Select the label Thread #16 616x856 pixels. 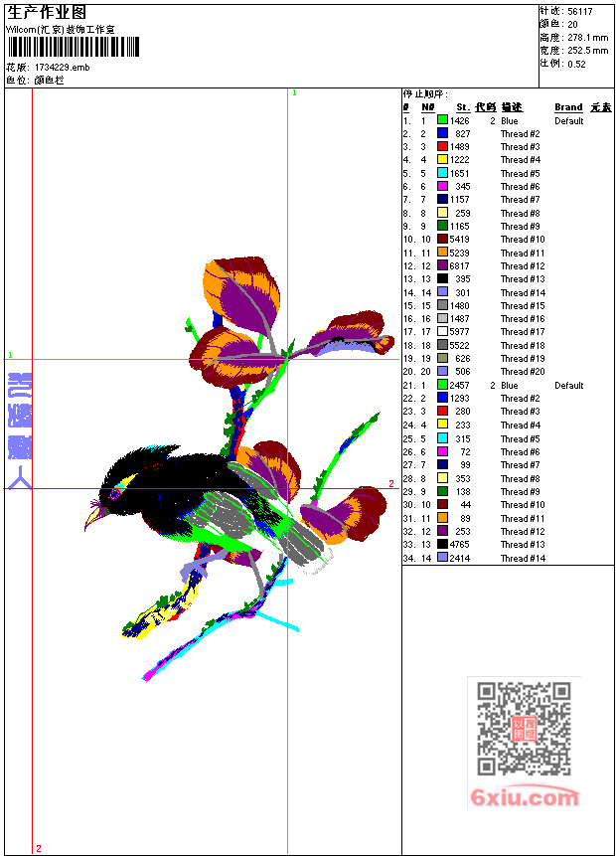pos(523,319)
